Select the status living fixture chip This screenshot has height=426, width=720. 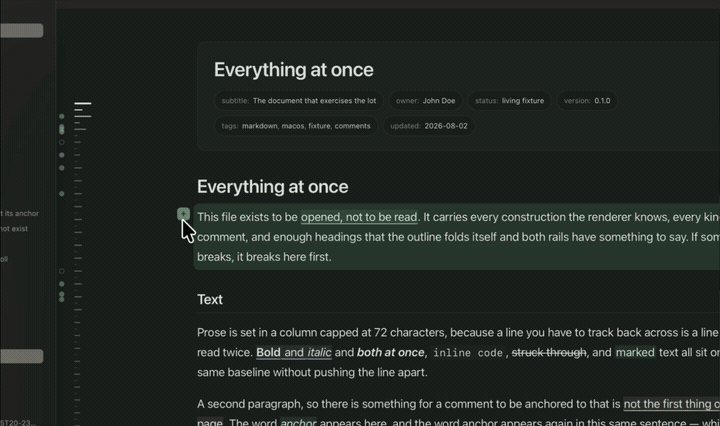pos(509,101)
